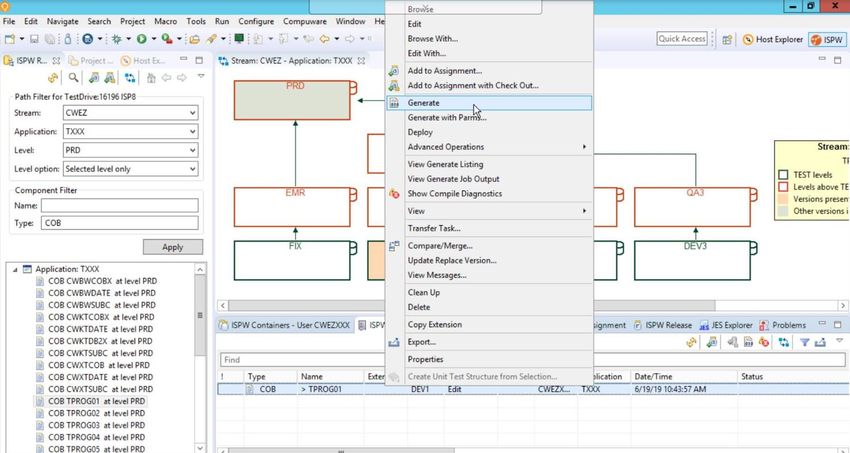Choose Add to Assignment with Check Out
This screenshot has width=850, height=453.
(488, 86)
